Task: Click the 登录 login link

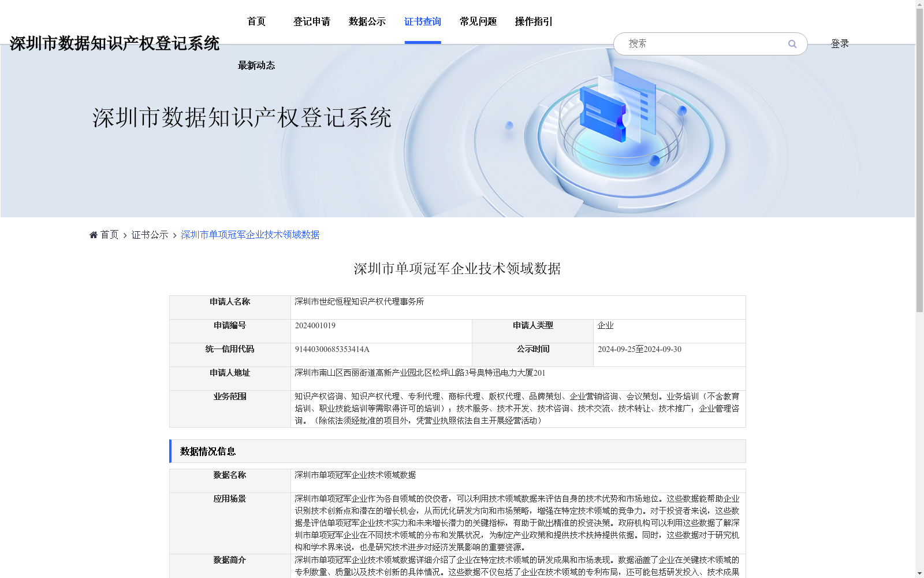Action: (840, 44)
